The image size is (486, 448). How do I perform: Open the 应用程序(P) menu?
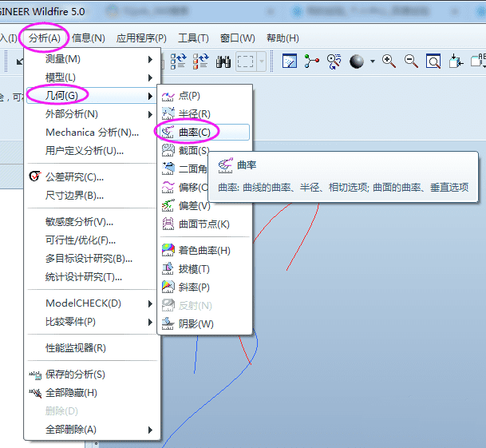click(x=141, y=38)
